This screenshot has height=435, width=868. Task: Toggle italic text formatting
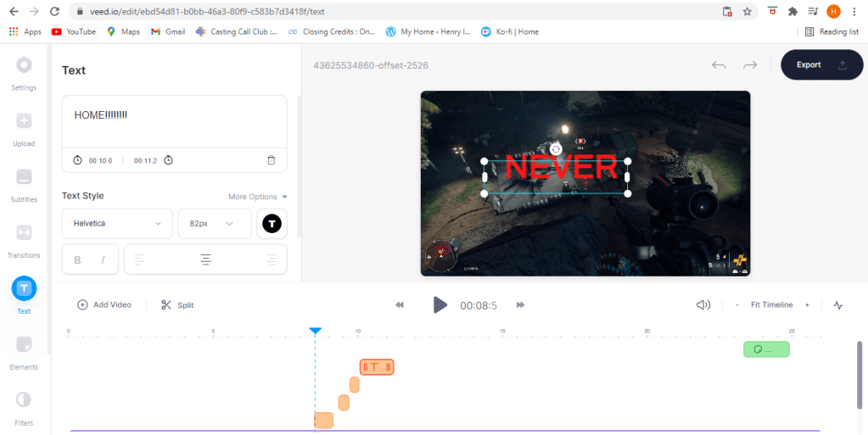[103, 260]
